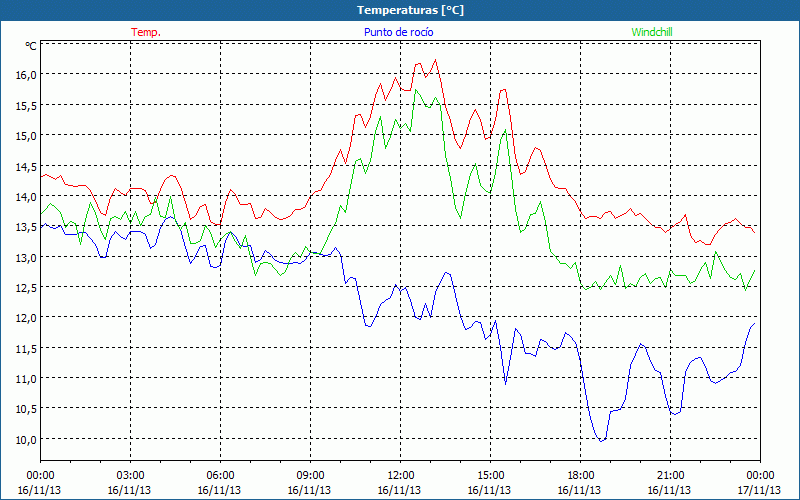Click the 06:00 time axis label

[x=220, y=476]
